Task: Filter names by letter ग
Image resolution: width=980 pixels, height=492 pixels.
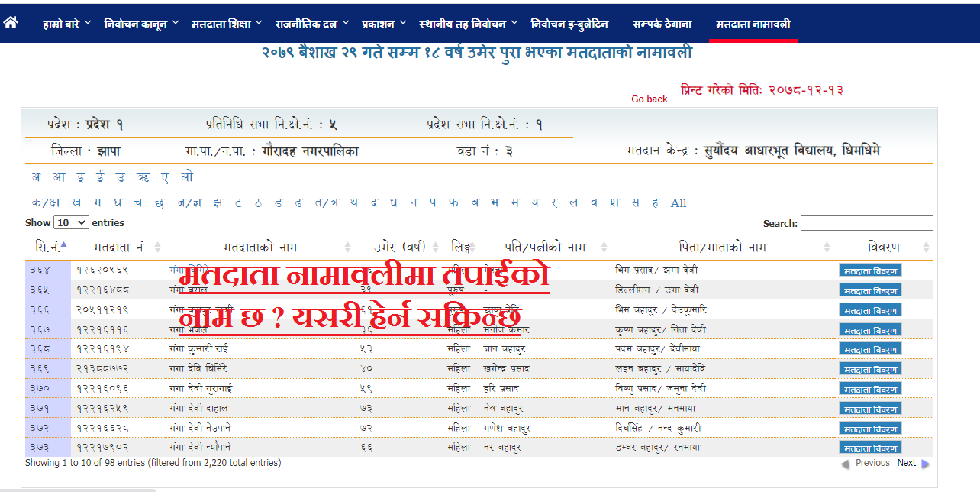Action: click(98, 202)
